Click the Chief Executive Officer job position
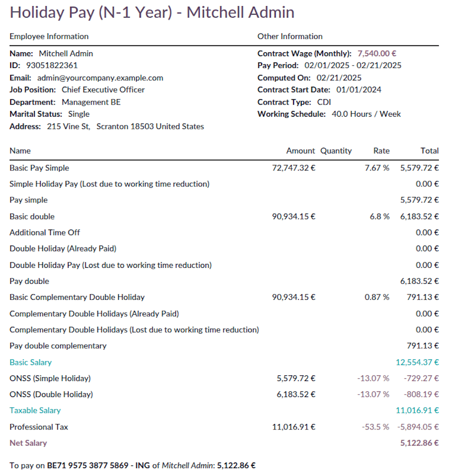 [x=103, y=90]
